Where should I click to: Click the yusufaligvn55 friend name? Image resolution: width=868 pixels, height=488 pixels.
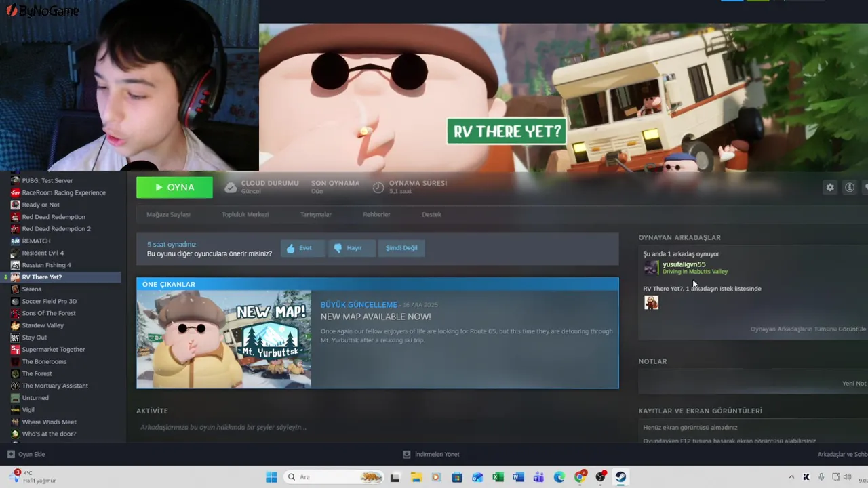tap(684, 264)
